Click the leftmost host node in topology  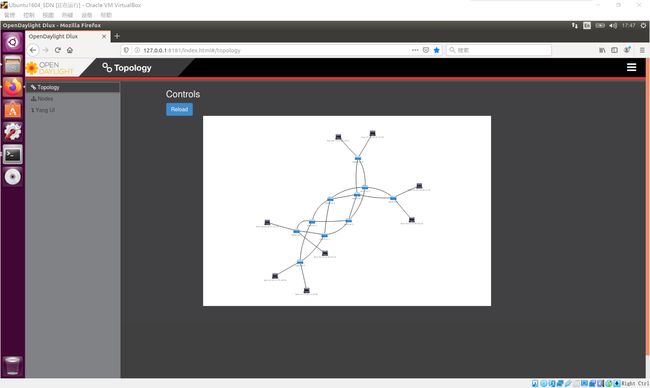(x=267, y=223)
